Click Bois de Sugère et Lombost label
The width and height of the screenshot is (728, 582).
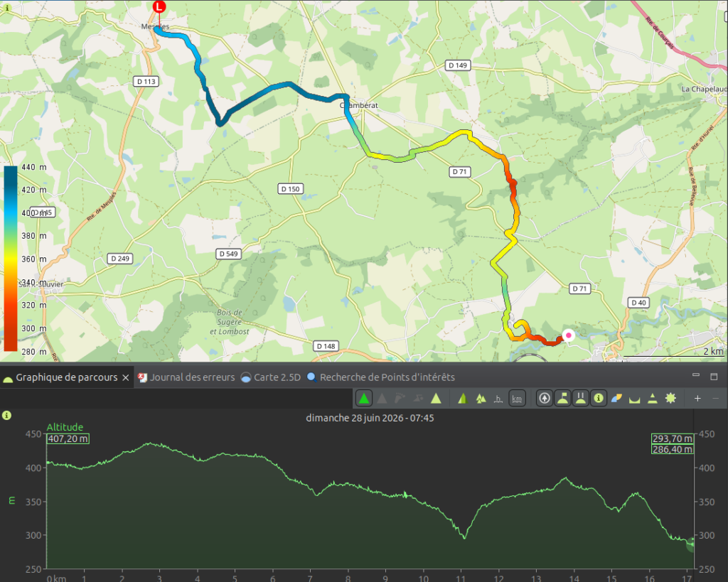(x=230, y=322)
